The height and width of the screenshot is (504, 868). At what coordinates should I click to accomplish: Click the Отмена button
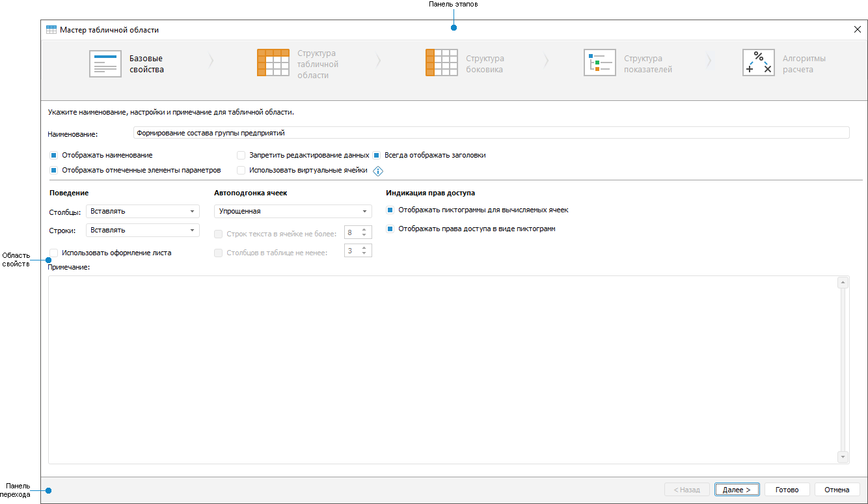[837, 490]
